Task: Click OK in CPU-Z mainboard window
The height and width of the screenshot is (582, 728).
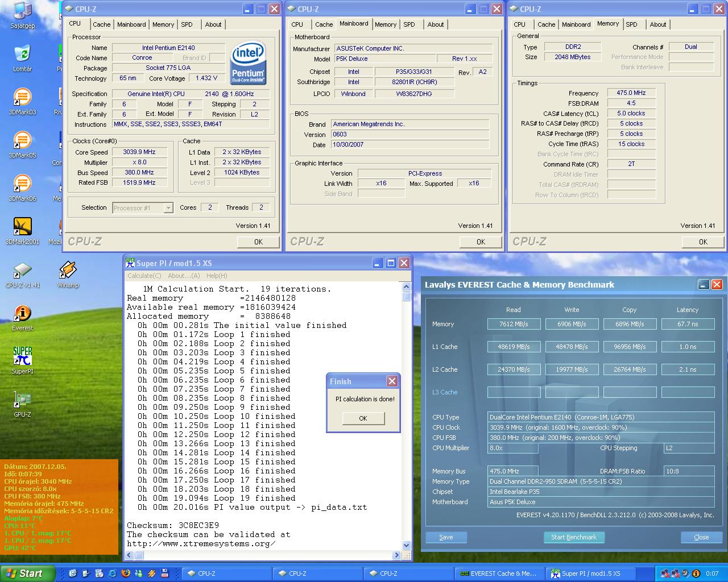Action: (x=481, y=242)
